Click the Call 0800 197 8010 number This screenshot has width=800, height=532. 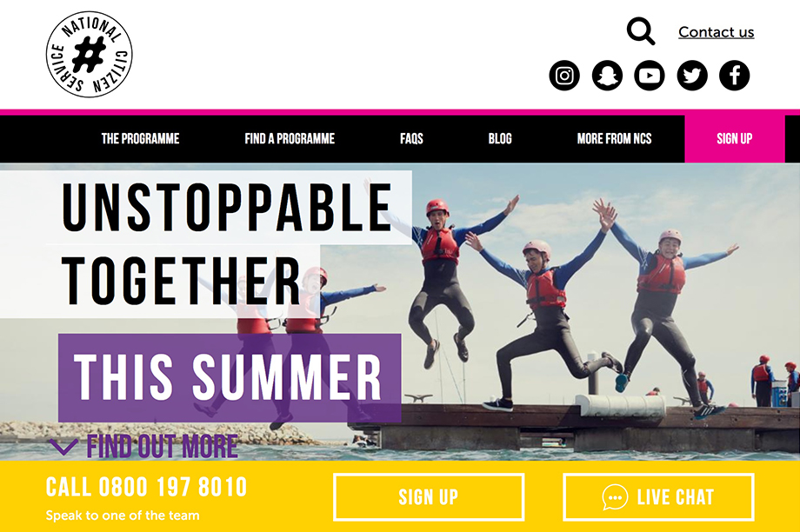146,487
